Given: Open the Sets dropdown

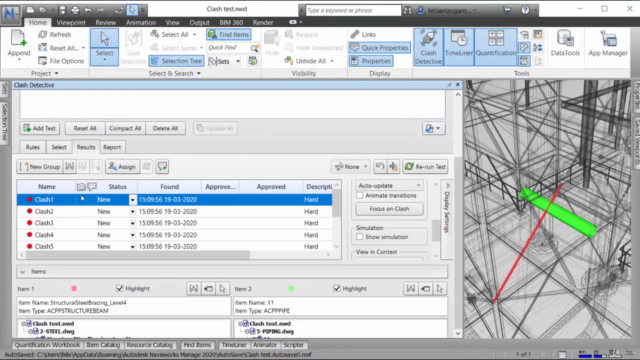Looking at the screenshot, I should (x=238, y=61).
